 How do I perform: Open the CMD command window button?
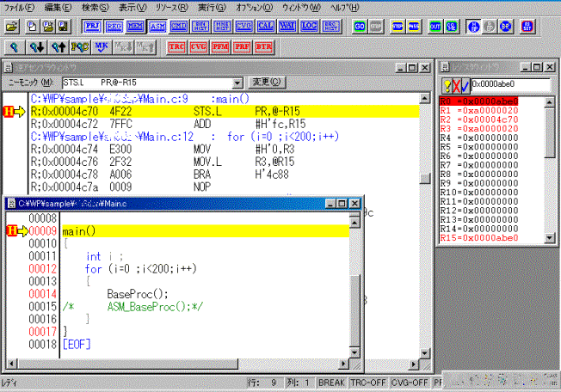[179, 27]
